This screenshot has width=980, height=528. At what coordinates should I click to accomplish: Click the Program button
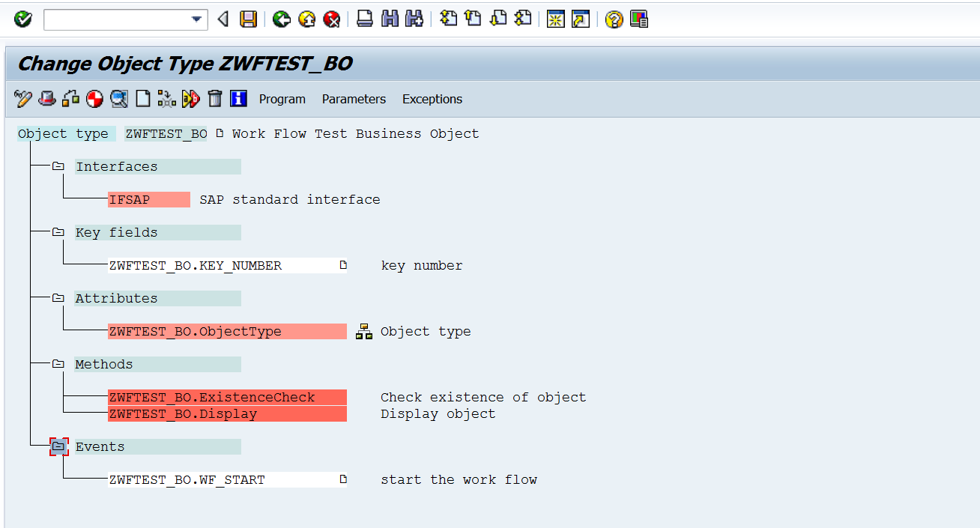pyautogui.click(x=282, y=99)
